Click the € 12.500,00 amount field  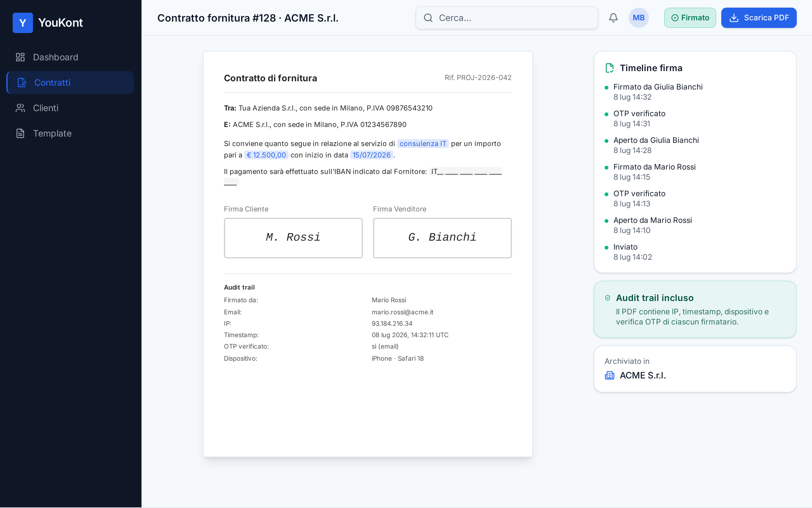point(266,155)
